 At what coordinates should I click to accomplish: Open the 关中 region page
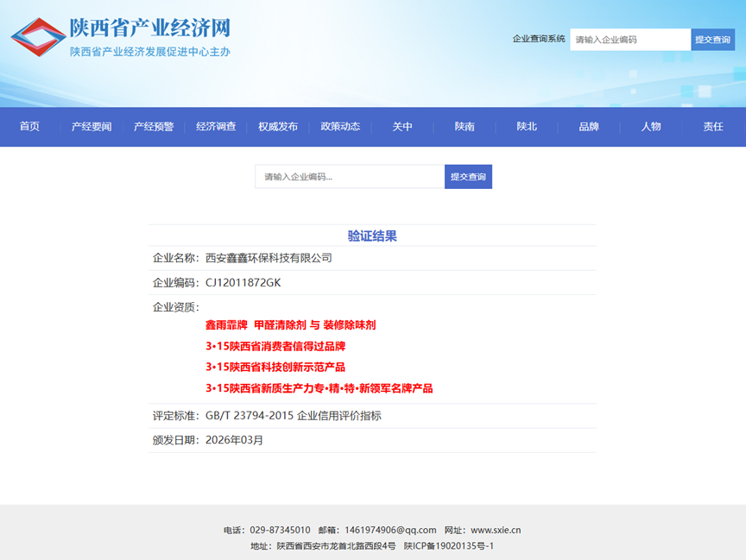402,127
